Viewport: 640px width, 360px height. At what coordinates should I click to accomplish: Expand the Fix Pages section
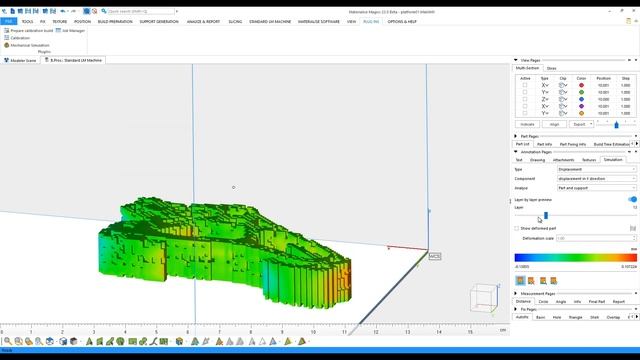click(516, 309)
